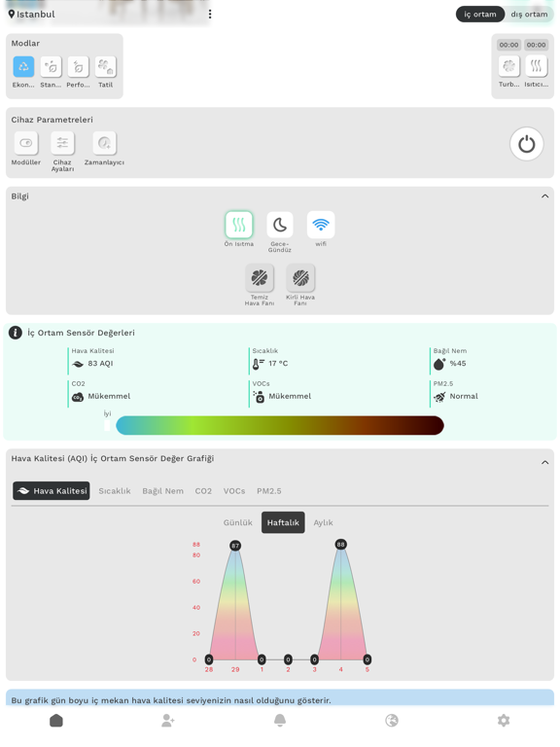560x747 pixels.
Task: Select the PM2.5 graph tab
Action: tap(269, 491)
